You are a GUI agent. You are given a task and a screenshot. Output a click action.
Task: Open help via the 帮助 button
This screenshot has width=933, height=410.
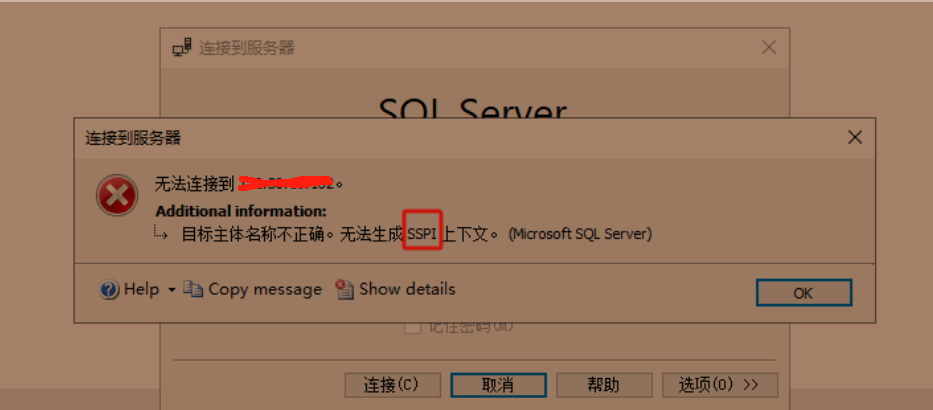coord(604,385)
